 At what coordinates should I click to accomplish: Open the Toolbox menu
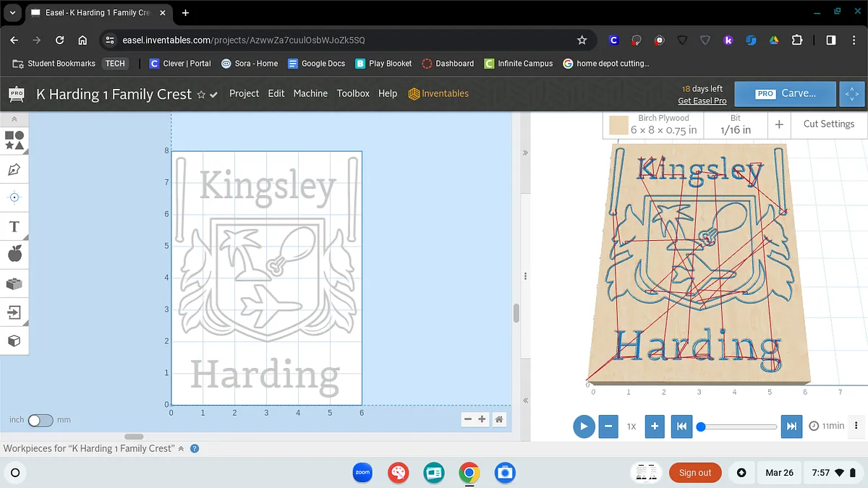353,93
